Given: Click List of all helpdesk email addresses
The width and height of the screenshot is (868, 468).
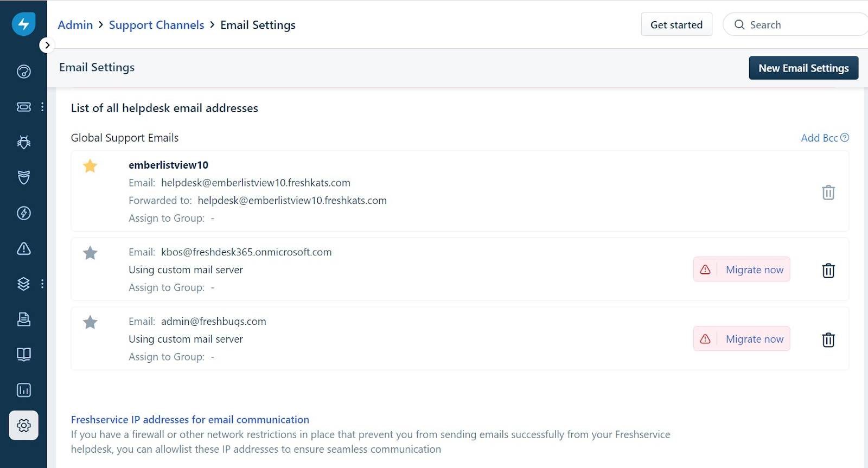Looking at the screenshot, I should 164,108.
